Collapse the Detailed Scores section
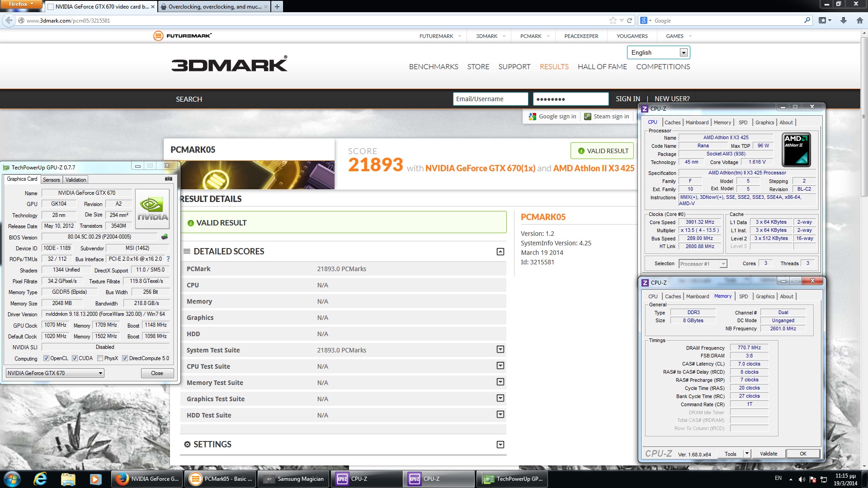868x488 pixels. (500, 252)
